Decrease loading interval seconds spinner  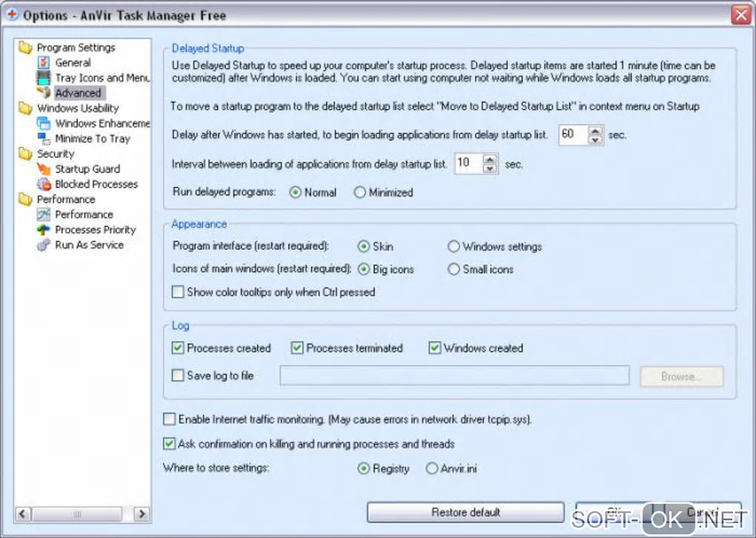pyautogui.click(x=491, y=168)
